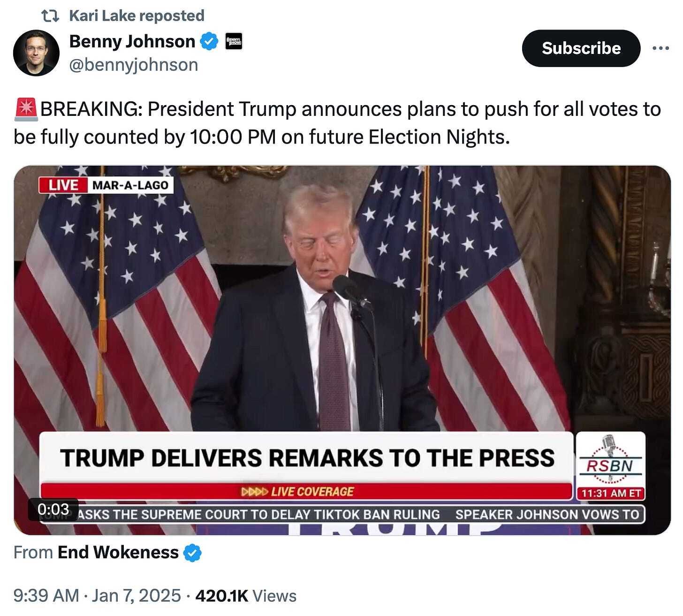Screen dimensions: 683x616
Task: Click the tweet text about Election Nights
Action: pyautogui.click(x=337, y=123)
